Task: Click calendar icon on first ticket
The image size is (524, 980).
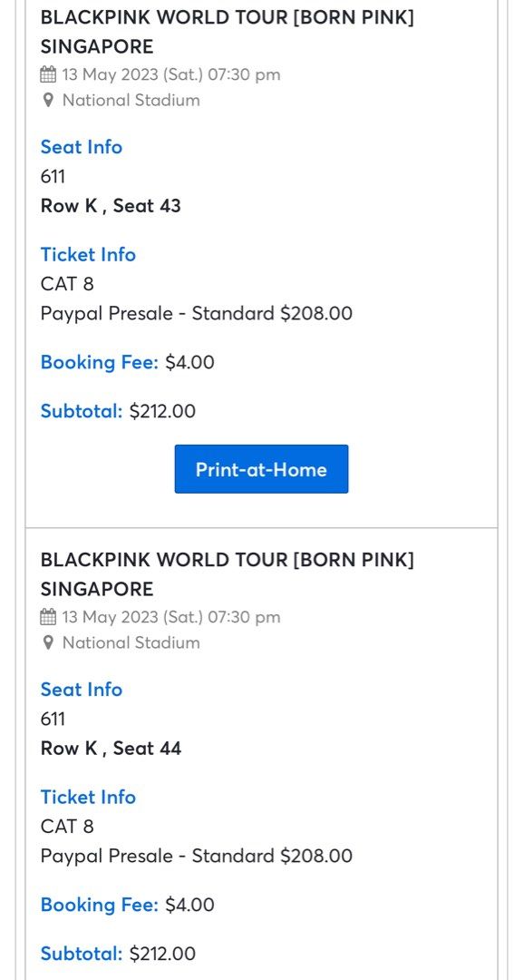Action: click(48, 74)
